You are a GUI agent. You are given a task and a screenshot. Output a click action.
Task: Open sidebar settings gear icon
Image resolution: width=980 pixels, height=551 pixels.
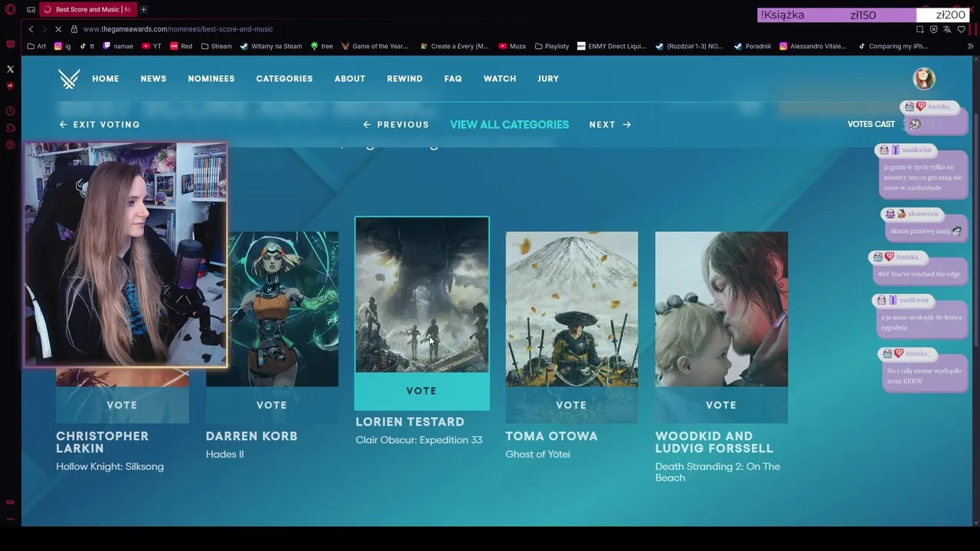coord(11,145)
